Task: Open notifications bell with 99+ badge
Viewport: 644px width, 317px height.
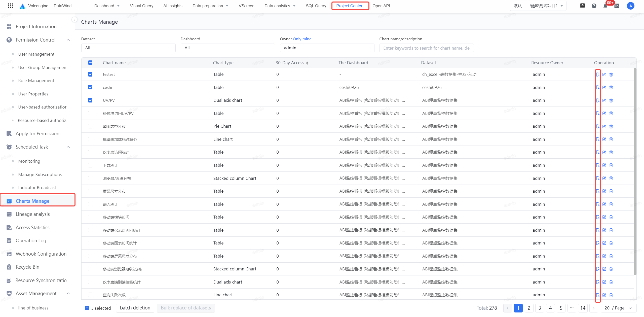Action: tap(605, 6)
